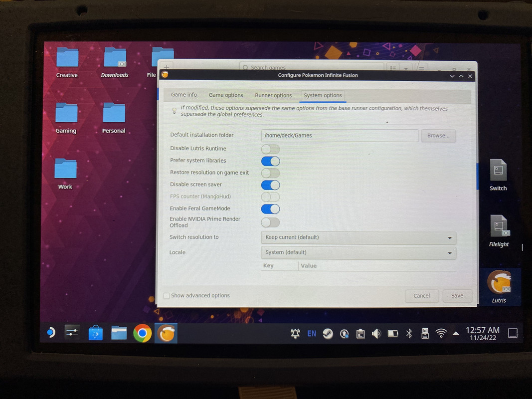
Task: Switch to Game options tab
Action: point(226,95)
